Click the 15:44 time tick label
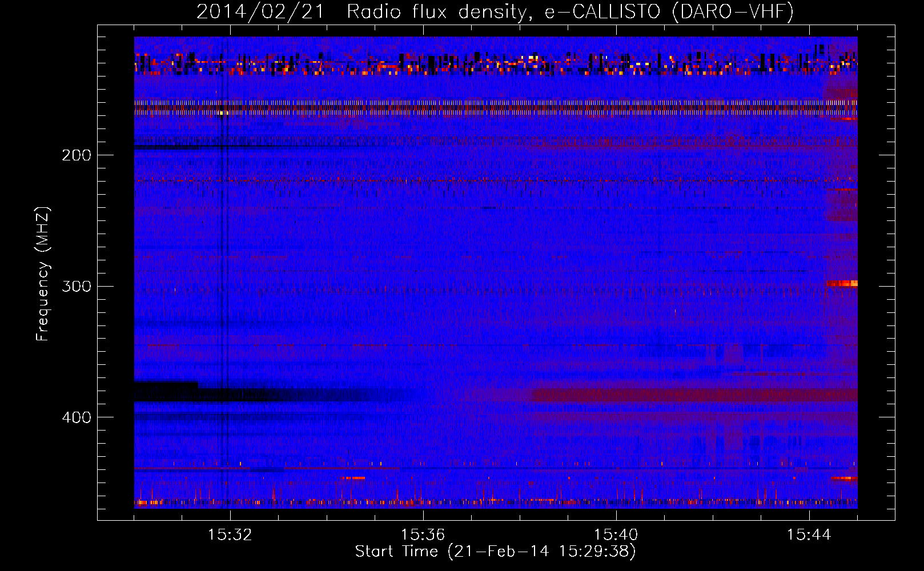The width and height of the screenshot is (924, 571). 809,535
